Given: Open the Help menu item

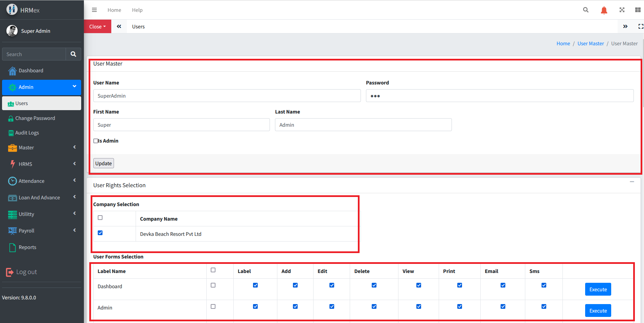Looking at the screenshot, I should pyautogui.click(x=137, y=10).
